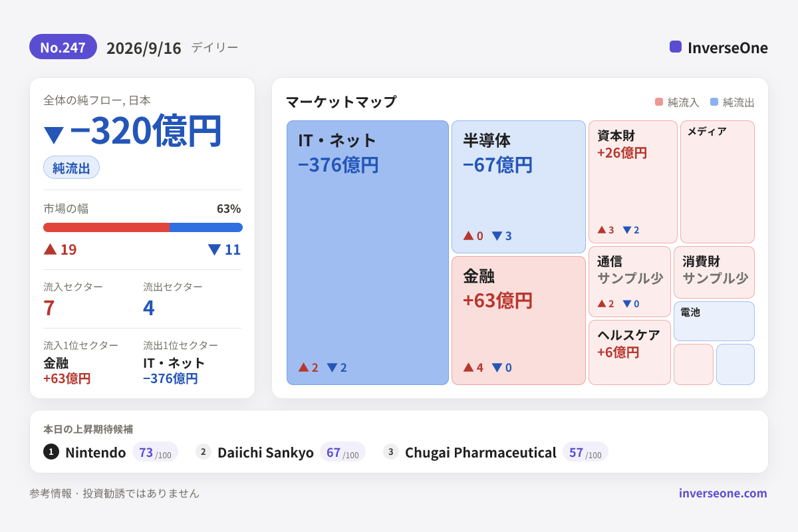Click the 純流出 status pill
The height and width of the screenshot is (532, 798).
click(x=71, y=168)
